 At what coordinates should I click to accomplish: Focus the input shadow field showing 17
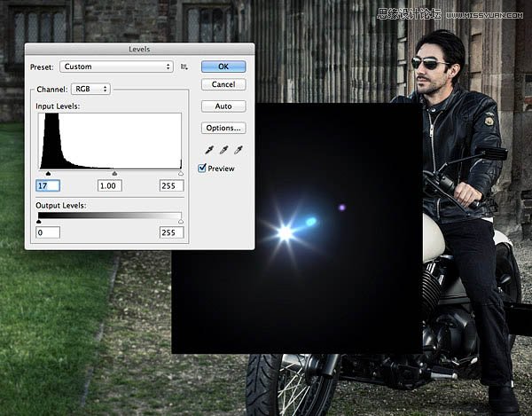pos(48,185)
